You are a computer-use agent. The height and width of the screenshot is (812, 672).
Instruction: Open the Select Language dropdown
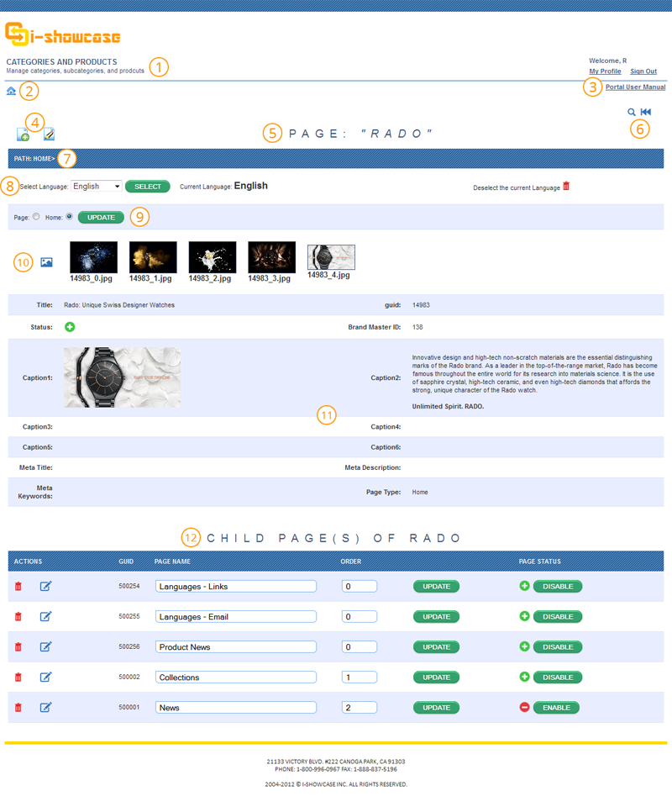point(97,187)
